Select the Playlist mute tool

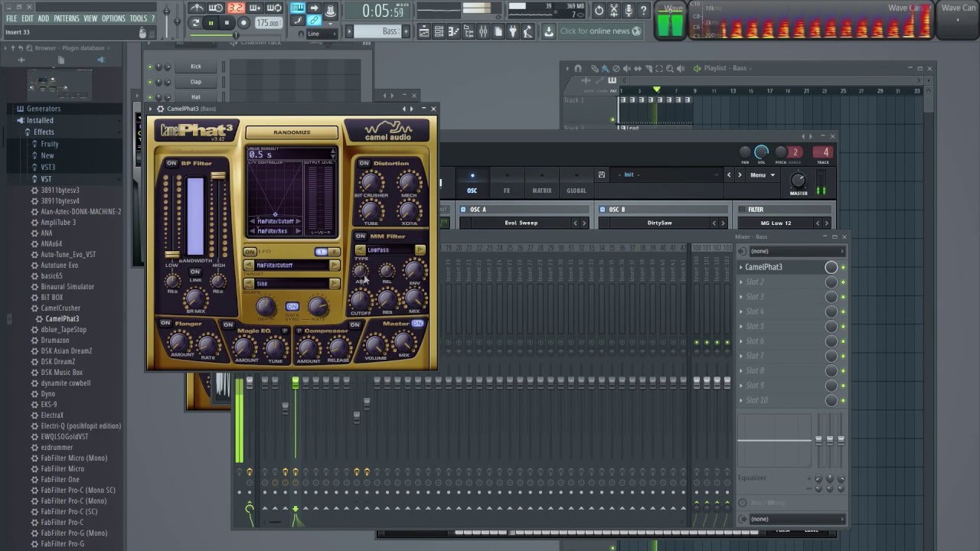coord(627,68)
